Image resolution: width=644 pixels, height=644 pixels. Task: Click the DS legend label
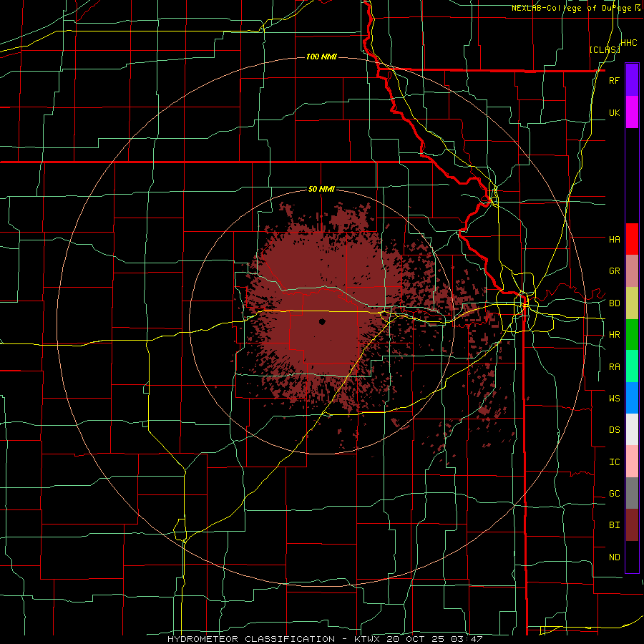[614, 430]
